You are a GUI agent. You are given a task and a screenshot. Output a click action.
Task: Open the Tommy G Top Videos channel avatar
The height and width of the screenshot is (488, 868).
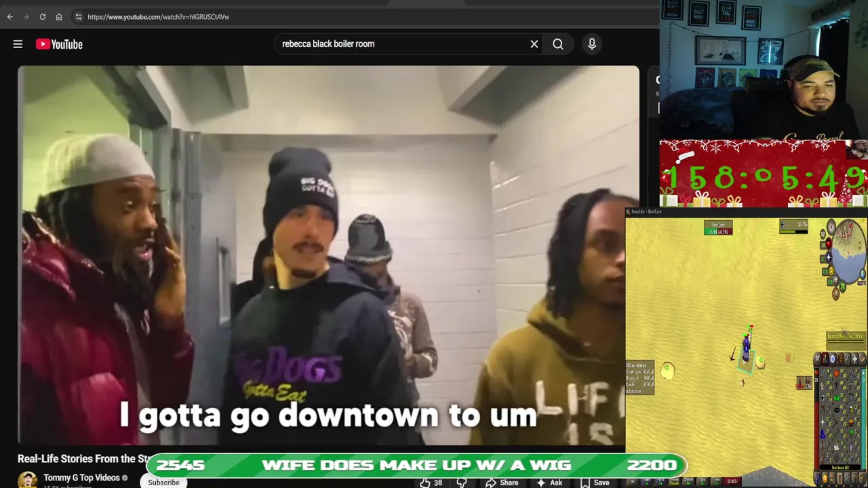click(x=28, y=480)
